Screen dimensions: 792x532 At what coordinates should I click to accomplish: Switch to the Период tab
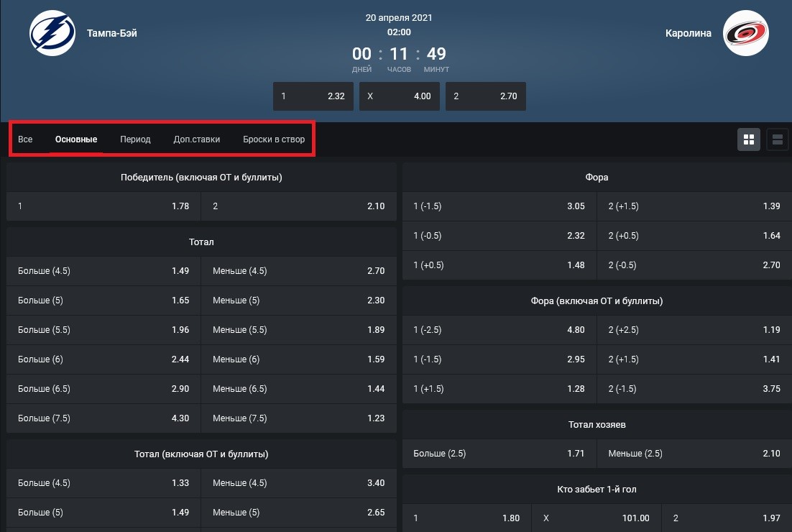coord(135,139)
